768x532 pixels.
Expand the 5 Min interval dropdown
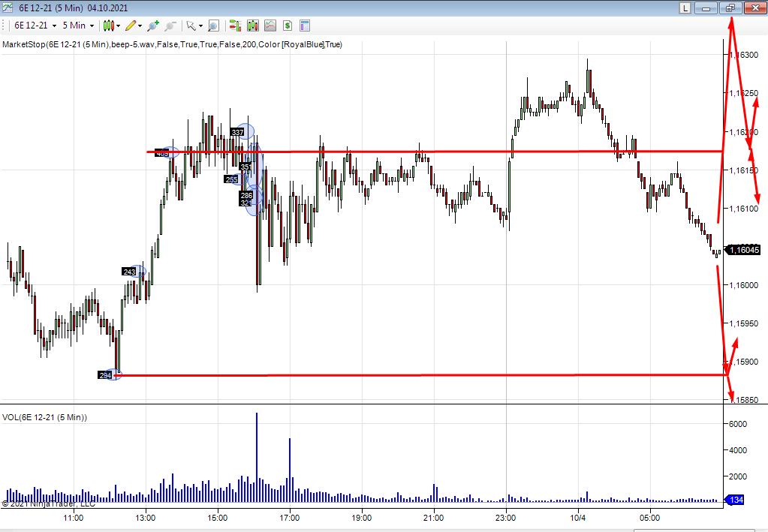(x=92, y=26)
